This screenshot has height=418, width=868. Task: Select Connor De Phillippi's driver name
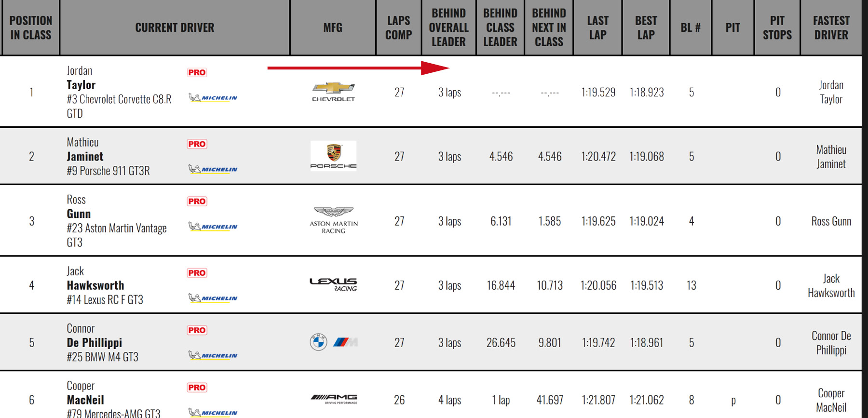[95, 343]
